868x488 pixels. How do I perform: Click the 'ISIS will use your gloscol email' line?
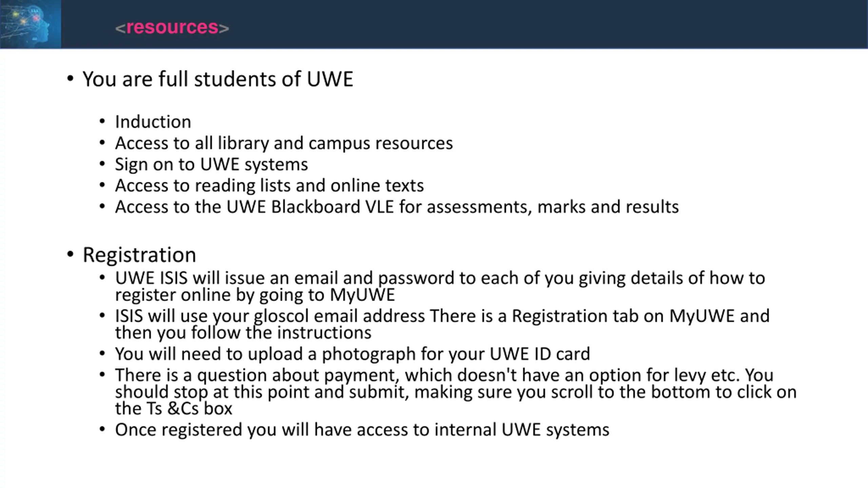[x=442, y=316]
